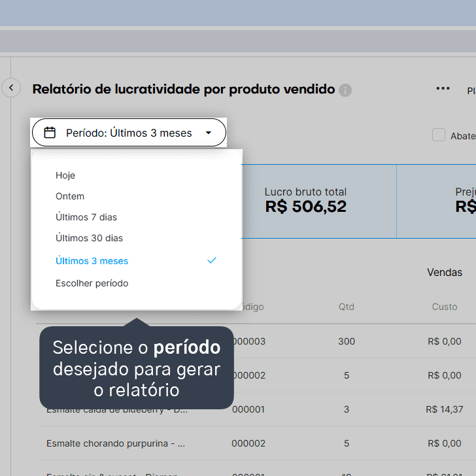This screenshot has width=476, height=476.
Task: Click code 000001 in quantity 3 row
Action: pyautogui.click(x=248, y=409)
